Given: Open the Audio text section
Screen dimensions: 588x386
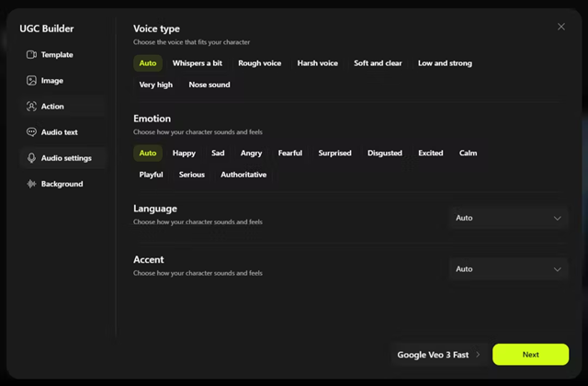Looking at the screenshot, I should coord(63,132).
